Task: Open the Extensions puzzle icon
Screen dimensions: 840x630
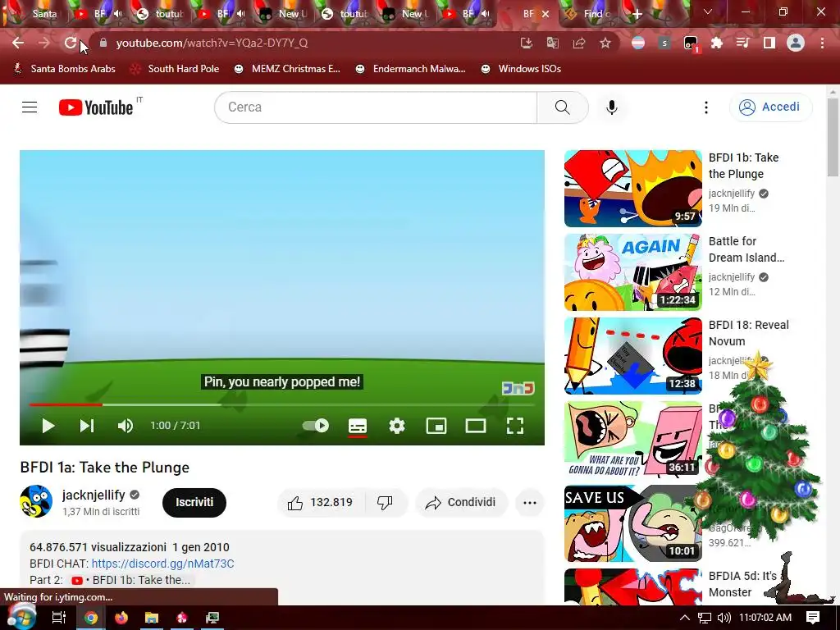Action: (717, 43)
